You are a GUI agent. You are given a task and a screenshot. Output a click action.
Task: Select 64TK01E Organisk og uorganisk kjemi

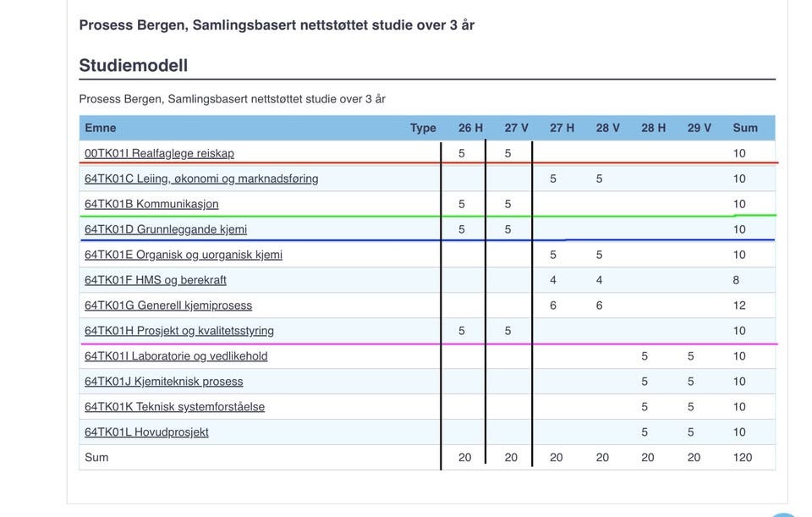click(x=184, y=255)
